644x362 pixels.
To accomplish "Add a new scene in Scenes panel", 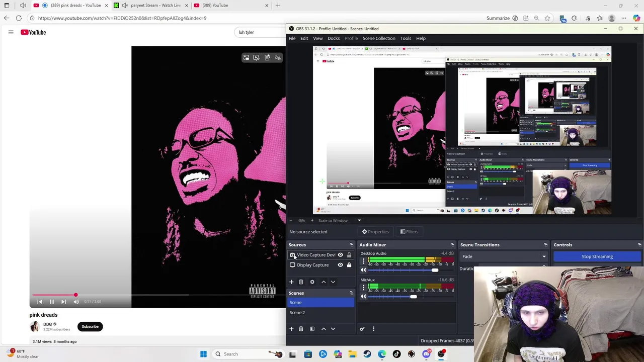I will pos(291,329).
